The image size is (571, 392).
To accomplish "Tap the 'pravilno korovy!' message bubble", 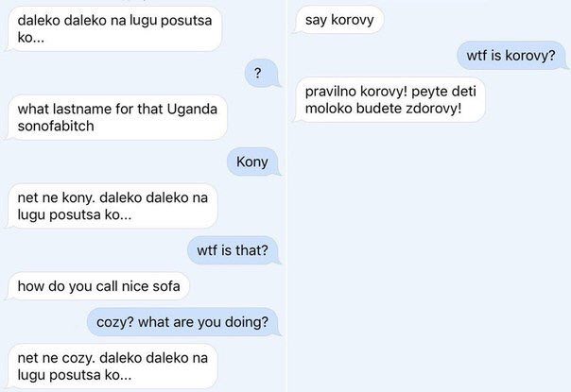I will (390, 100).
